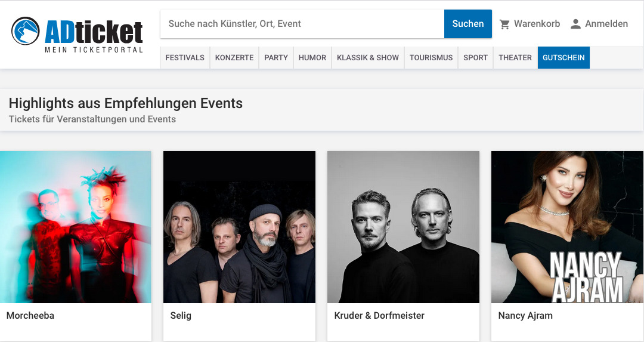Click the Gutschein voucher tab
Screen dimensions: 644x342
pyautogui.click(x=563, y=58)
